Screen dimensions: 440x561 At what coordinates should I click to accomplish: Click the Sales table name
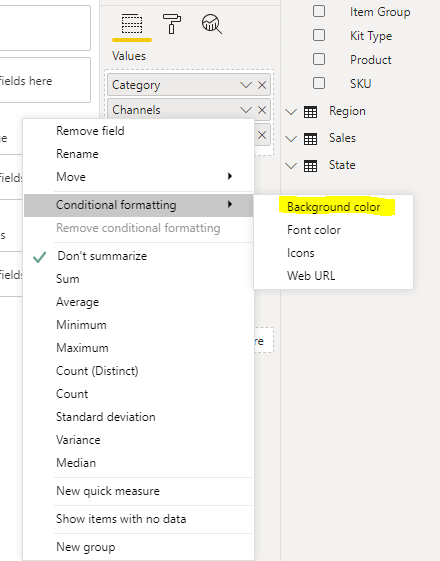[x=342, y=138]
